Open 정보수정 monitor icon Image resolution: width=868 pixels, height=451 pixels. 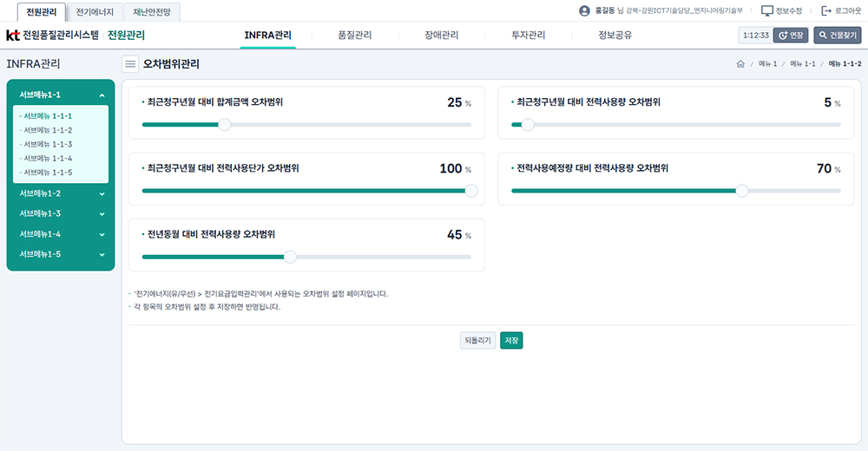point(766,11)
